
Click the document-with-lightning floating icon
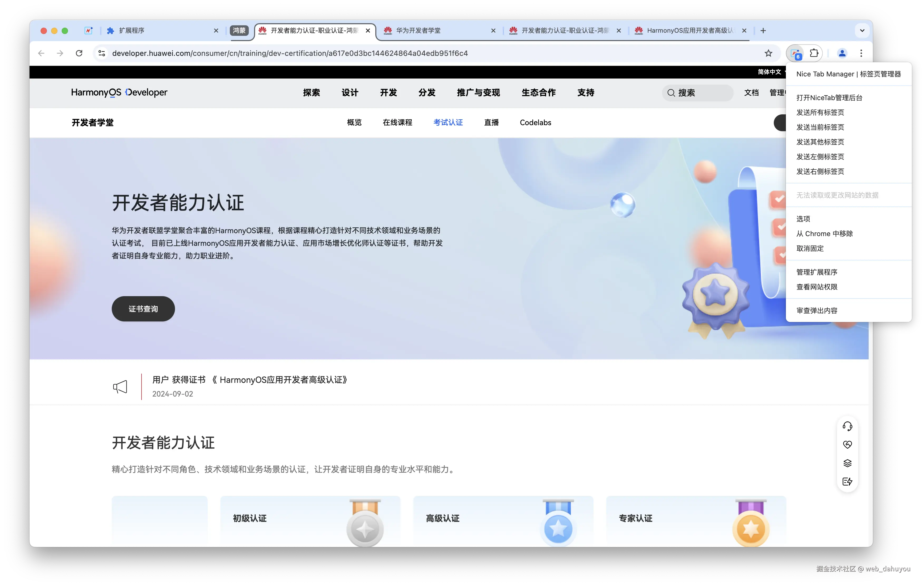coord(848,482)
